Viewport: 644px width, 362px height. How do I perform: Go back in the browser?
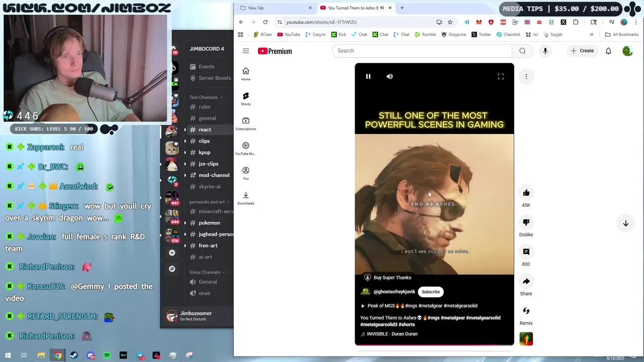click(x=241, y=22)
